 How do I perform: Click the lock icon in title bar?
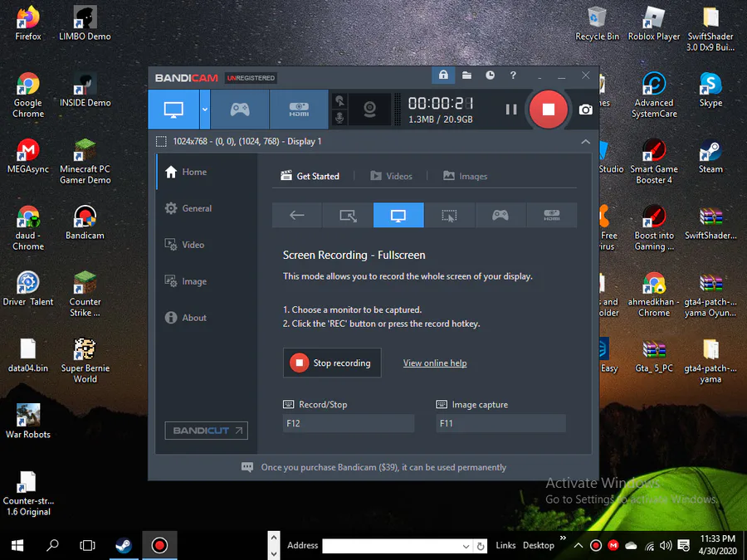tap(443, 75)
